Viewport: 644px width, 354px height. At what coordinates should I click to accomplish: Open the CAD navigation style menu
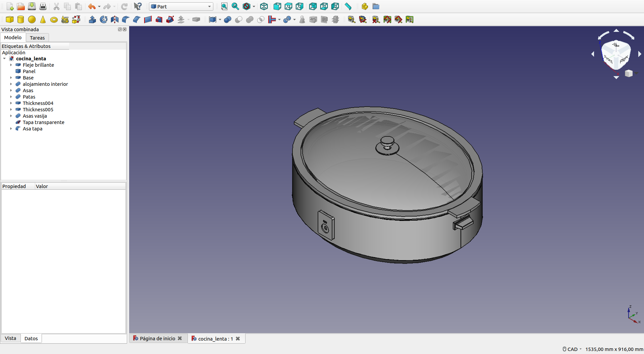pyautogui.click(x=572, y=349)
